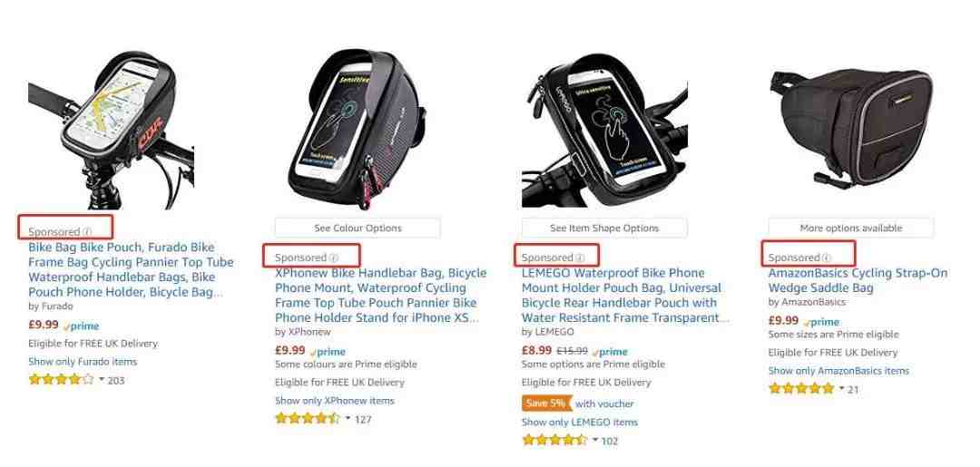Click the More options available button

(851, 228)
